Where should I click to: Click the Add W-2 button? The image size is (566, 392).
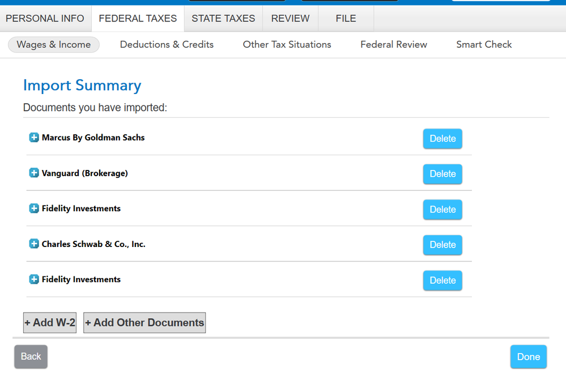50,323
